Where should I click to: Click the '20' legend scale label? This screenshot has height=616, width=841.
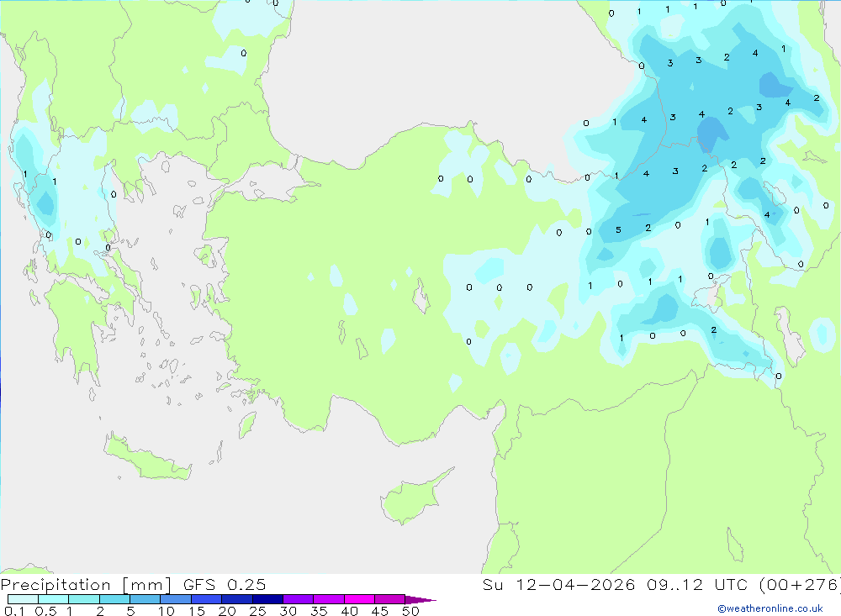pyautogui.click(x=227, y=611)
